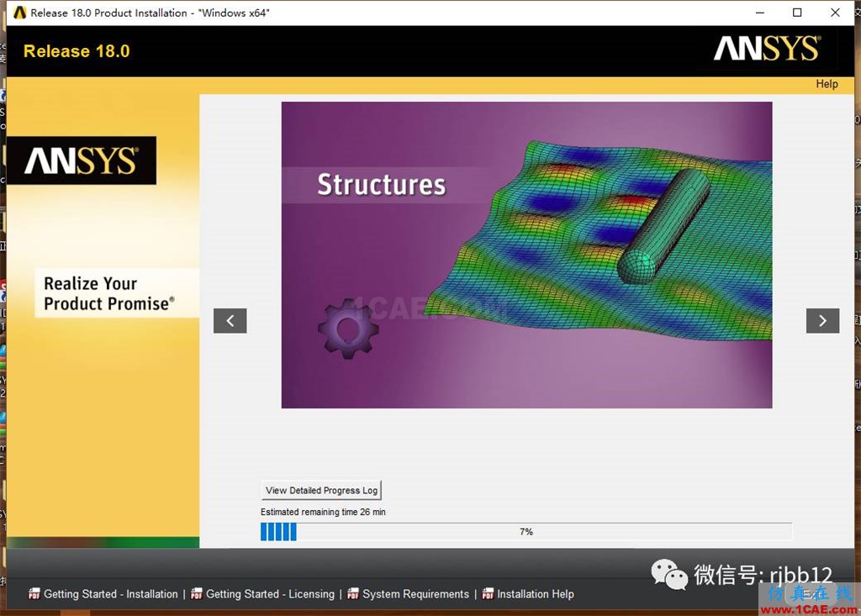Click 'Estimated remaining time 26 min' text
861x616 pixels.
click(323, 512)
